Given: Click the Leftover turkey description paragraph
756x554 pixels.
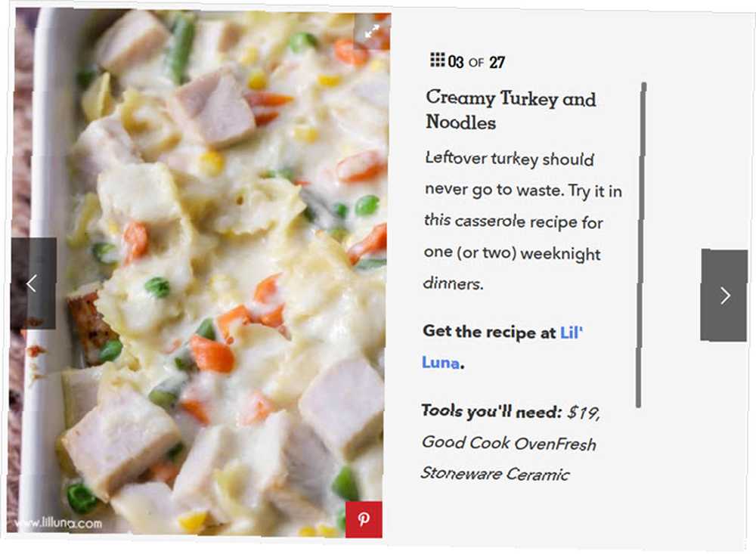Looking at the screenshot, I should tap(522, 221).
